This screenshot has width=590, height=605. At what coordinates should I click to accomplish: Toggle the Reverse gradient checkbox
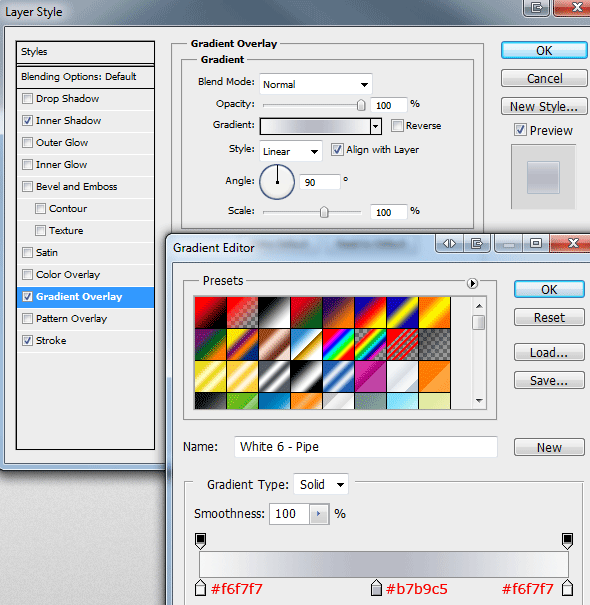pyautogui.click(x=397, y=125)
